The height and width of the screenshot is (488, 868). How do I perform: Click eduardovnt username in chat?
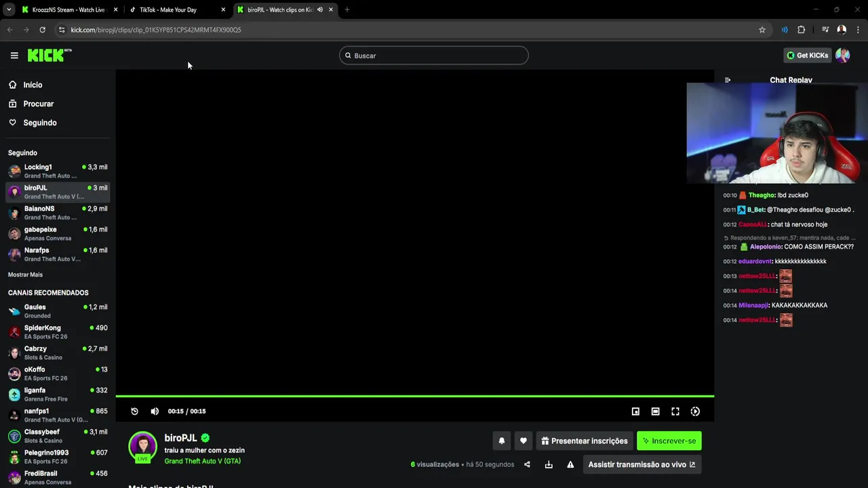[x=755, y=262]
